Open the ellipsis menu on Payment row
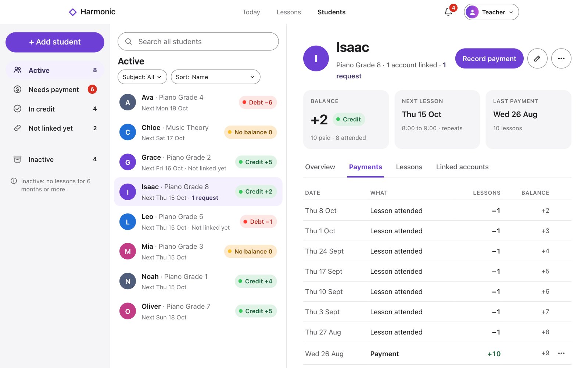This screenshot has height=368, width=588. [x=561, y=353]
